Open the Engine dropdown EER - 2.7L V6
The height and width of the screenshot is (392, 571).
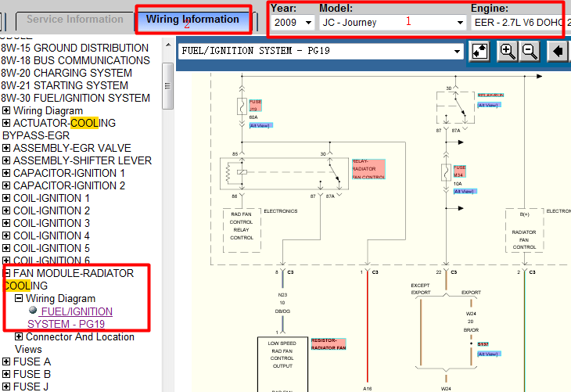coord(521,23)
